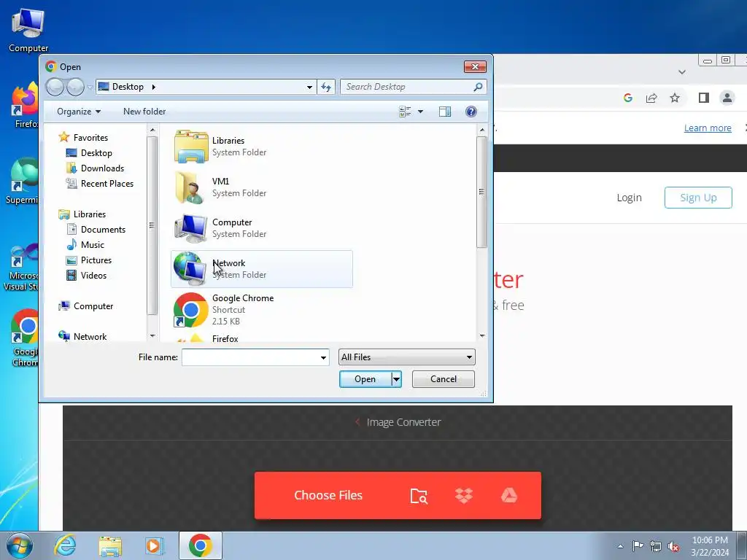Screen dimensions: 747x560
Task: Click the muted volume tray icon
Action: click(673, 546)
